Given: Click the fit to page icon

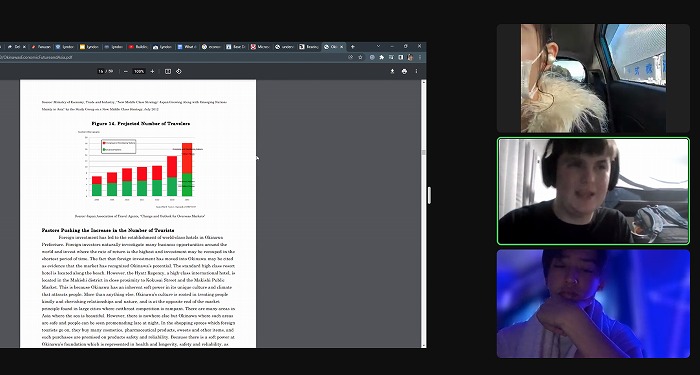Looking at the screenshot, I should [x=168, y=71].
